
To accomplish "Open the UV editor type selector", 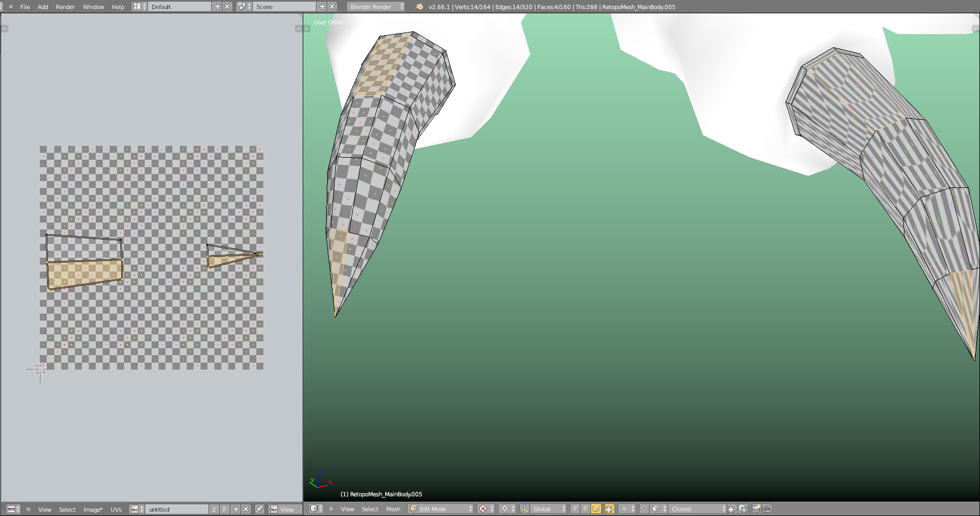I will [13, 509].
